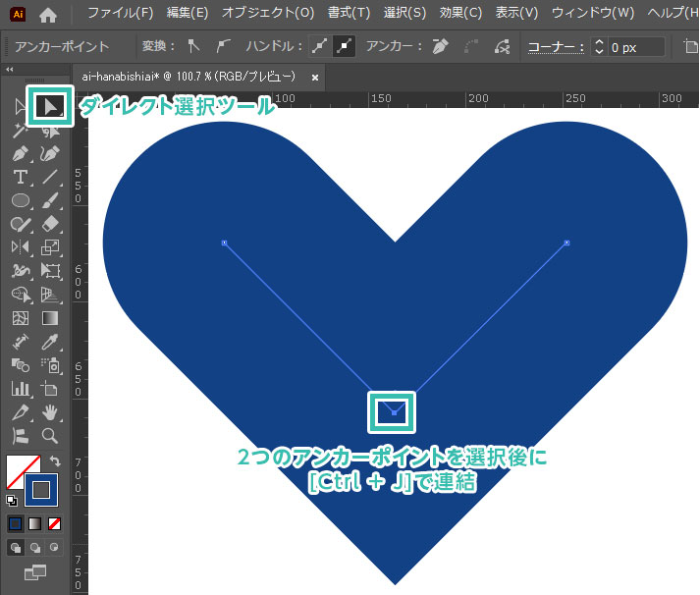Open the コーナー corner options link

pyautogui.click(x=554, y=46)
